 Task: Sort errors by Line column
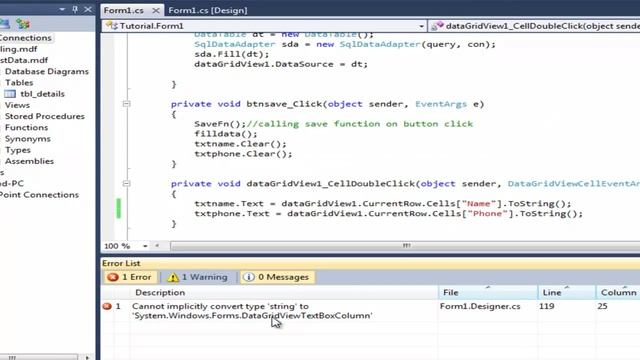(567, 293)
